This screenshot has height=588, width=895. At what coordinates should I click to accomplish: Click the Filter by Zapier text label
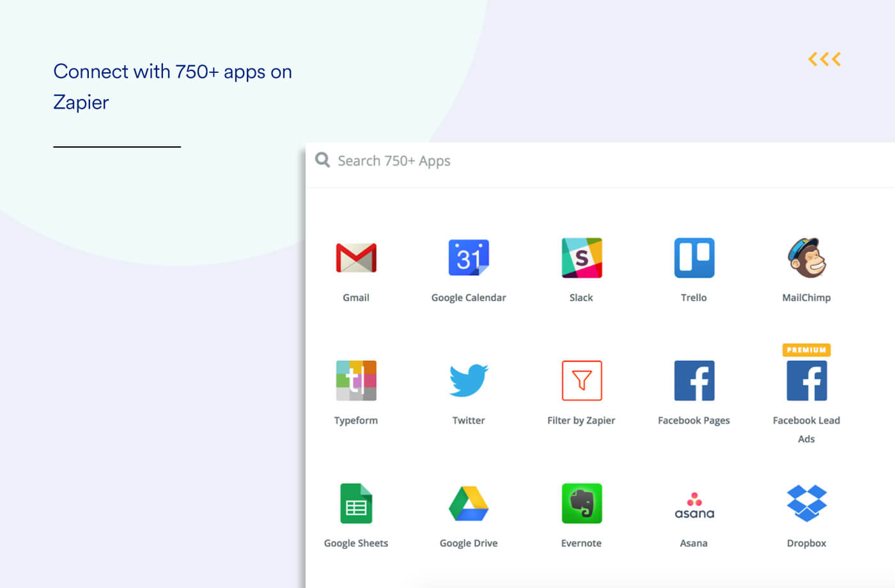coord(581,421)
